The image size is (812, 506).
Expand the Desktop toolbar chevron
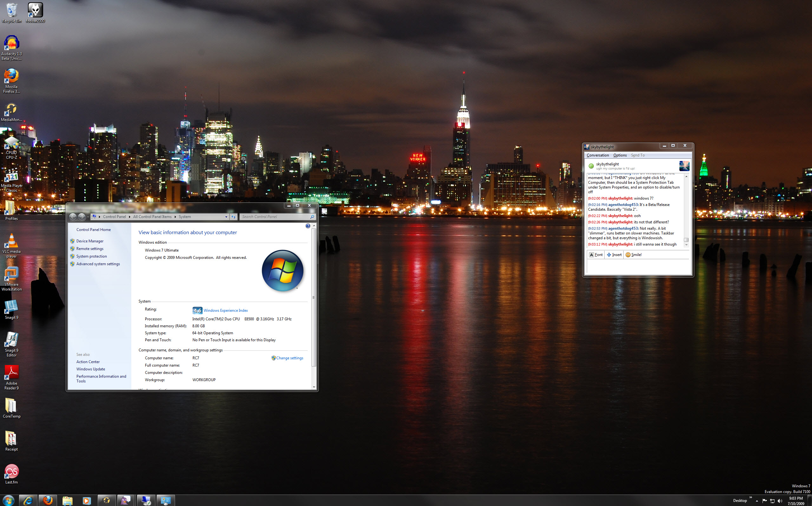750,498
